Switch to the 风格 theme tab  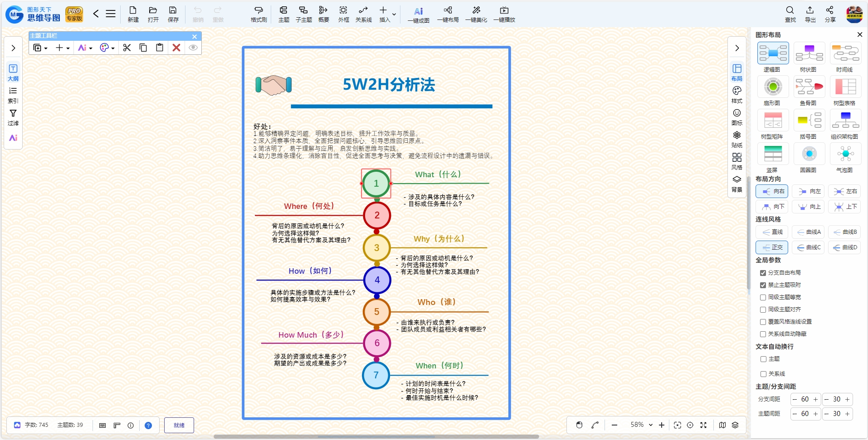[737, 161]
